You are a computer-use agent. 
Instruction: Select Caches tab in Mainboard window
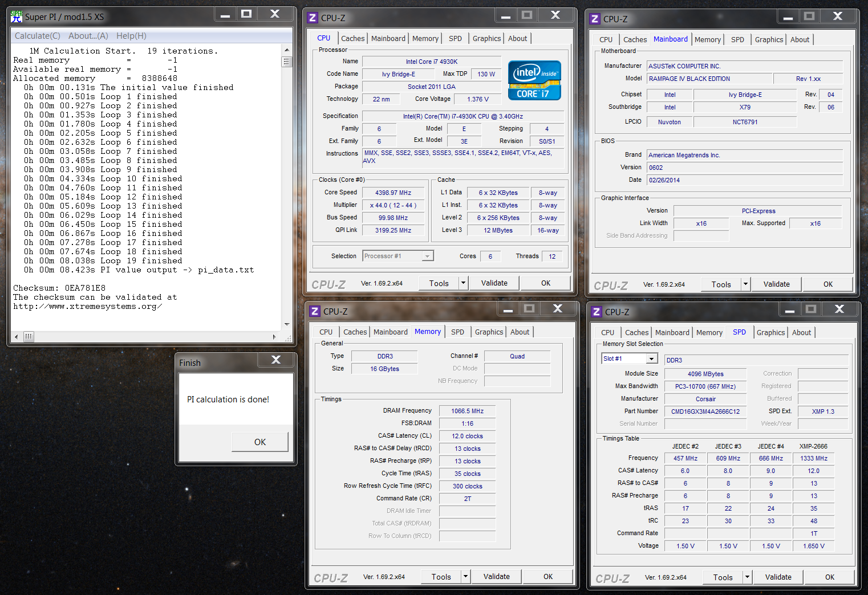(x=635, y=39)
